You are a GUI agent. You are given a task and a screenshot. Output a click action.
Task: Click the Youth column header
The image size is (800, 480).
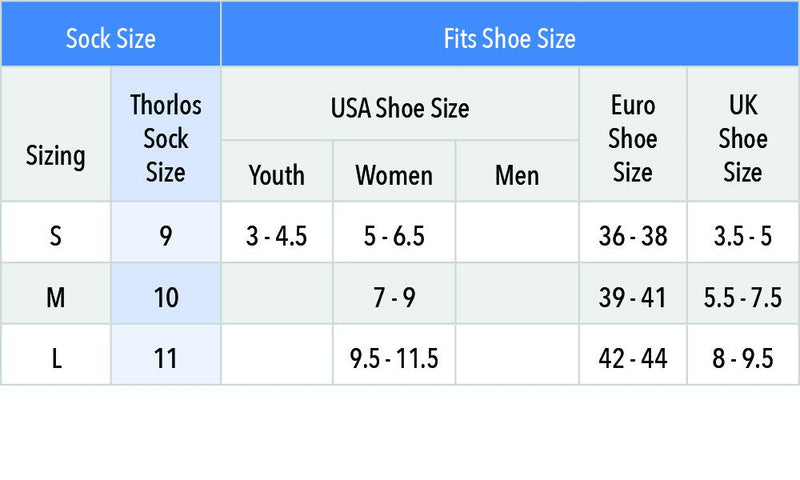[277, 171]
